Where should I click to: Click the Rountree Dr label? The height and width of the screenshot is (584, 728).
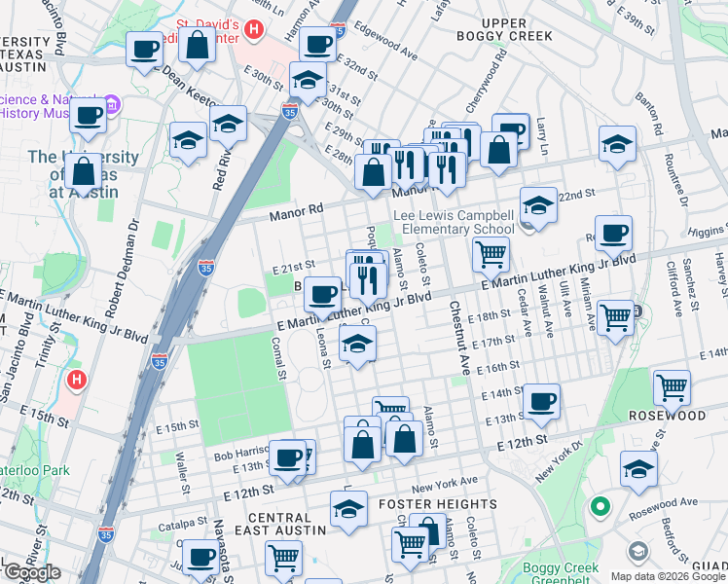pos(676,180)
